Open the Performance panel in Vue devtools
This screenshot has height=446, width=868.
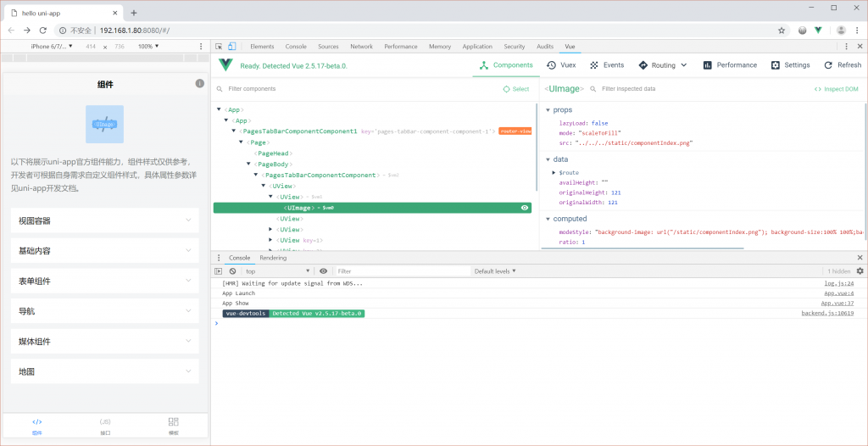tap(730, 64)
